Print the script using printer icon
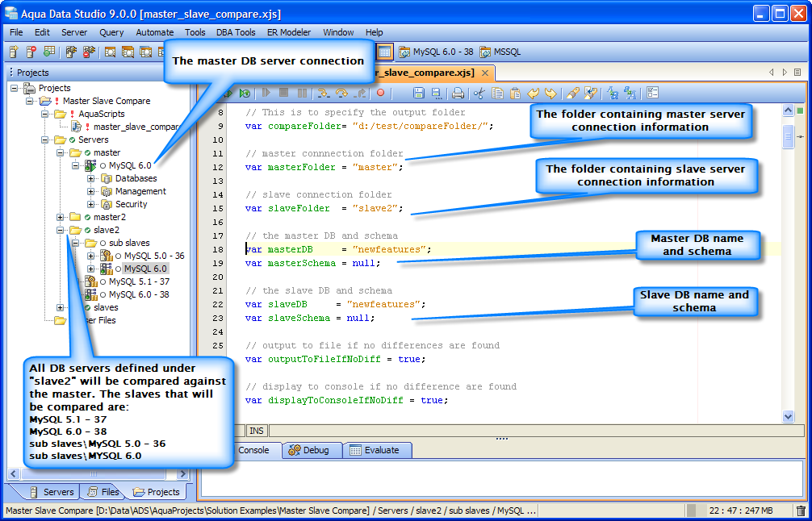The width and height of the screenshot is (812, 521). pos(458,93)
